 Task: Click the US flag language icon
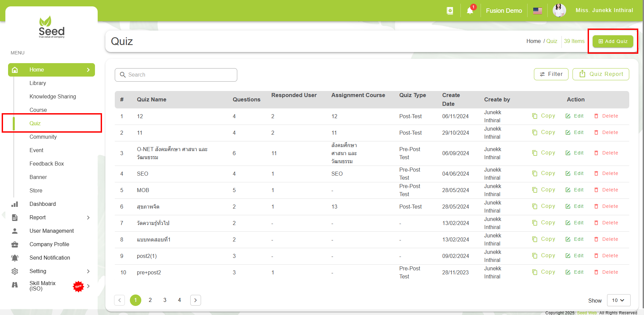click(537, 11)
